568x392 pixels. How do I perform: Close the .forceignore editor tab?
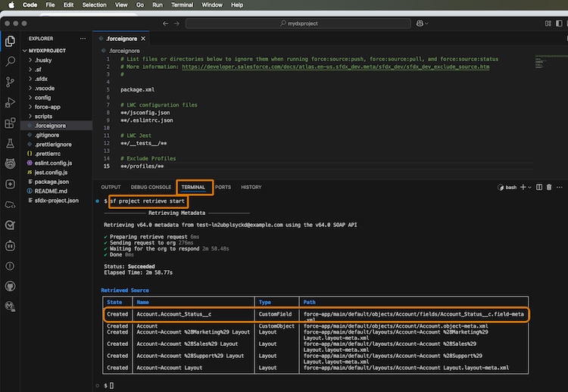(x=143, y=39)
